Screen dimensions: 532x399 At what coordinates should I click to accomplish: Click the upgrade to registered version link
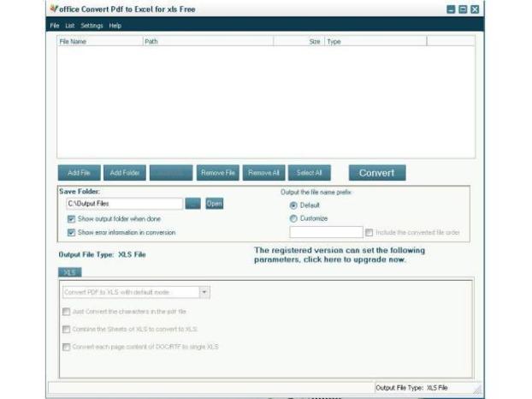[x=340, y=254]
